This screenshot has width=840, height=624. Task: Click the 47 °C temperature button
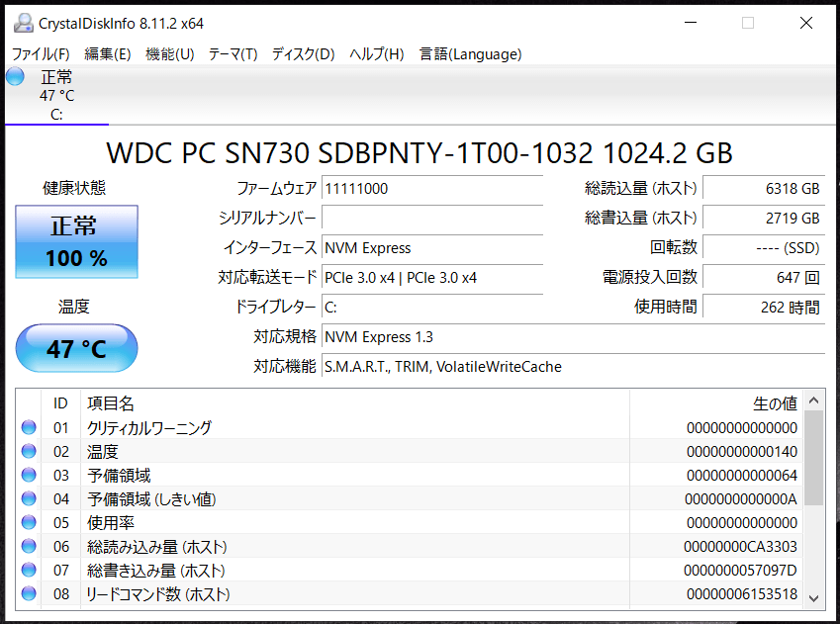[x=76, y=348]
